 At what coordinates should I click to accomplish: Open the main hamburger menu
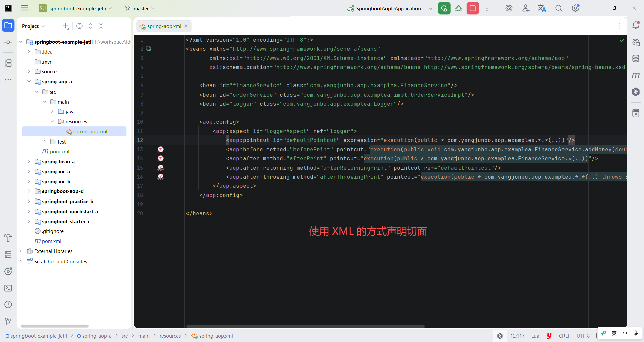tap(24, 8)
